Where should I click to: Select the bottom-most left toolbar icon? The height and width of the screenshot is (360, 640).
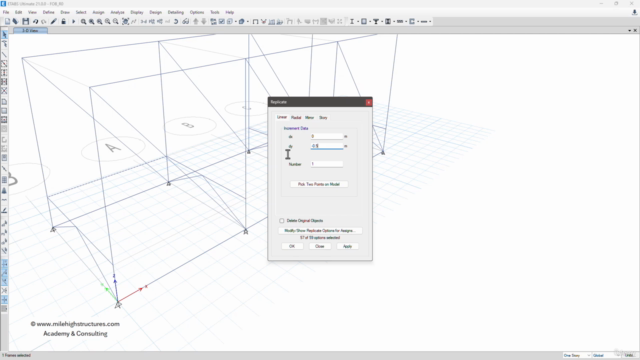click(x=4, y=309)
